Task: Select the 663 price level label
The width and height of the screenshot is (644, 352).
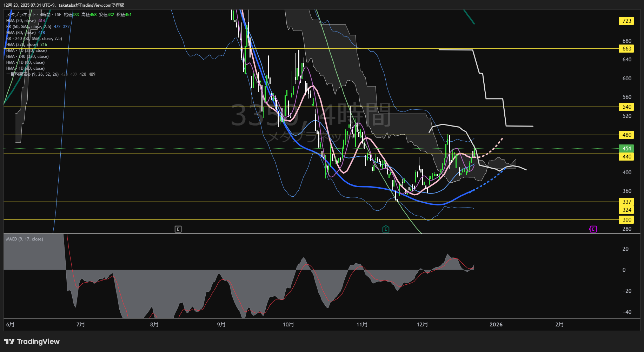Action: click(x=626, y=49)
